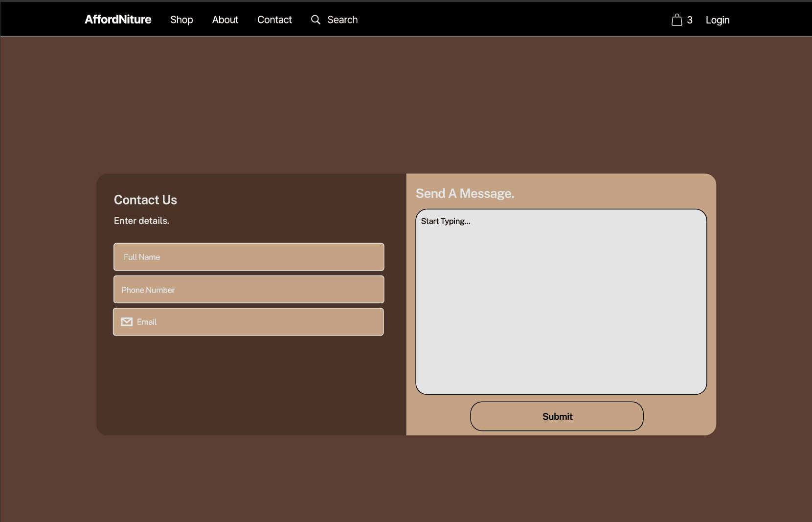Click into the Phone Number field
This screenshot has height=522, width=812.
[x=248, y=290]
